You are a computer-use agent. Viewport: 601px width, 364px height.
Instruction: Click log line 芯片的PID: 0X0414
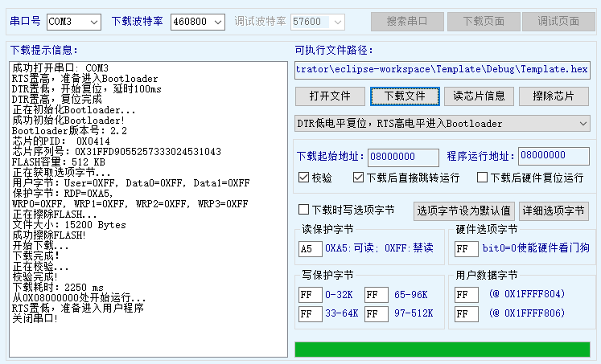pos(61,141)
